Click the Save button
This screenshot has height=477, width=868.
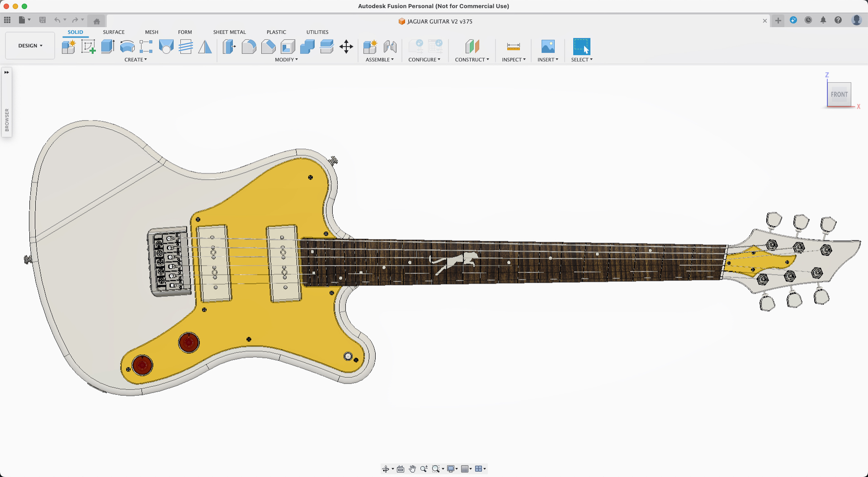(x=42, y=20)
